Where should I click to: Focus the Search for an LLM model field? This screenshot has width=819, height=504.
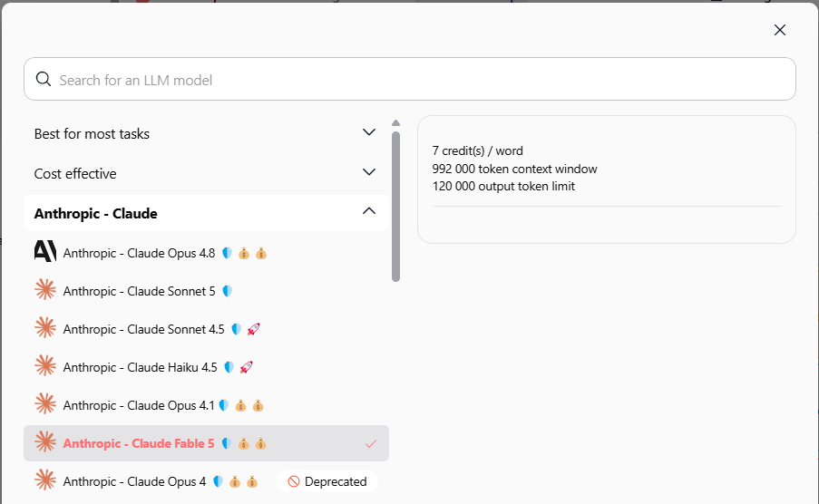[410, 79]
